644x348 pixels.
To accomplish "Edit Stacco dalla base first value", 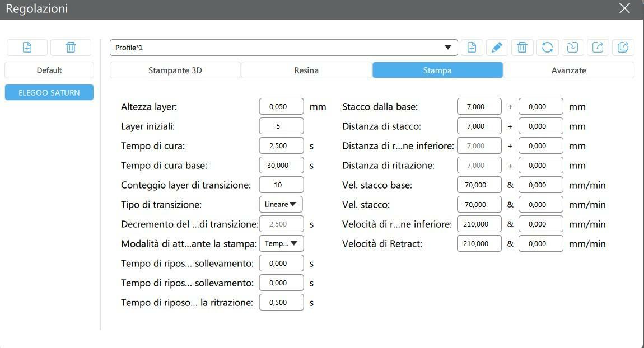I will coord(479,106).
